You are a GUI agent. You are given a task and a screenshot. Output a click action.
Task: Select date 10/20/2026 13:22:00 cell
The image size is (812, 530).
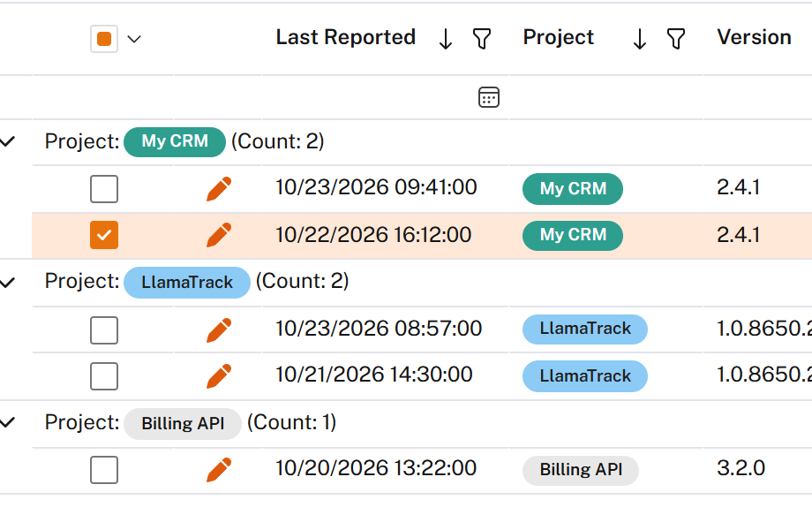coord(376,469)
